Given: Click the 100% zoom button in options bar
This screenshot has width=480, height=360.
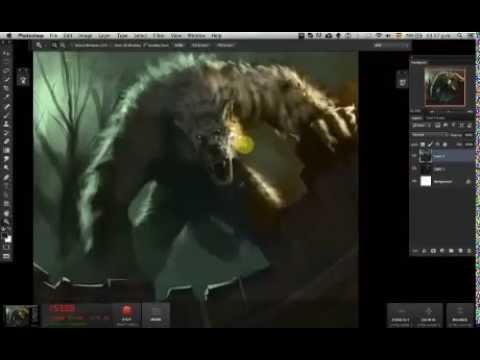Looking at the screenshot, I should click(x=179, y=45).
